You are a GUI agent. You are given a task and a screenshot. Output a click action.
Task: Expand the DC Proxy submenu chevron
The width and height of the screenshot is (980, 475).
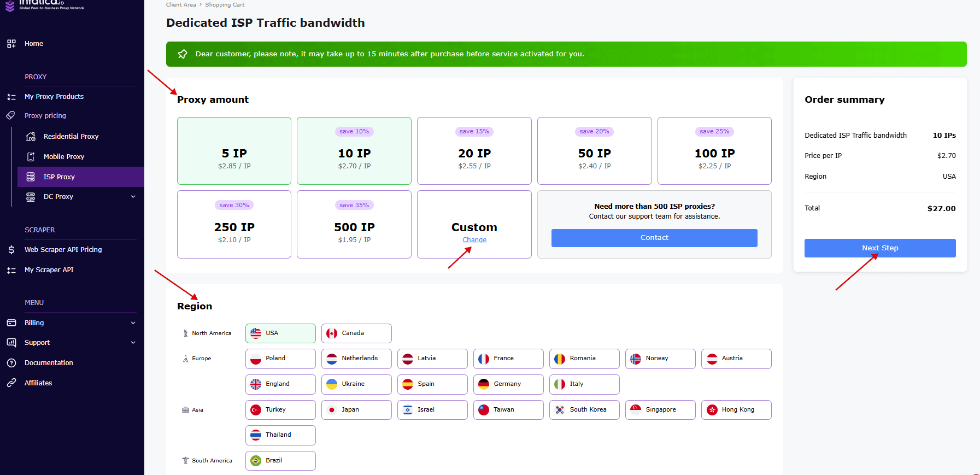[x=133, y=197]
